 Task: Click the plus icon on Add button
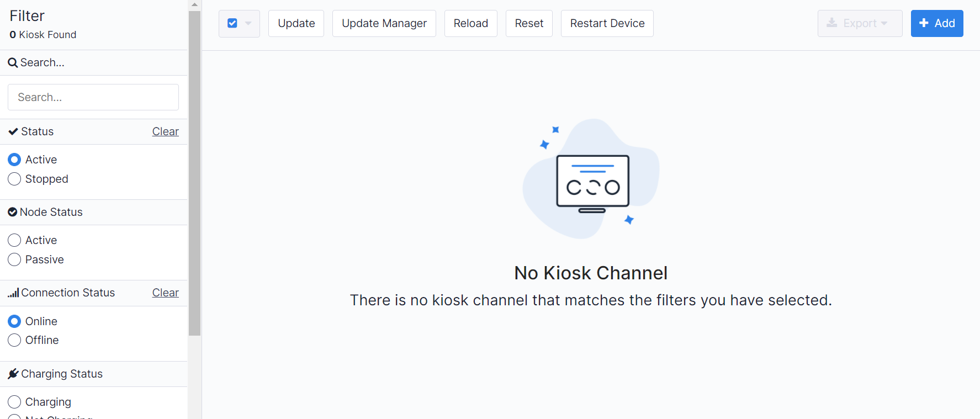tap(924, 23)
